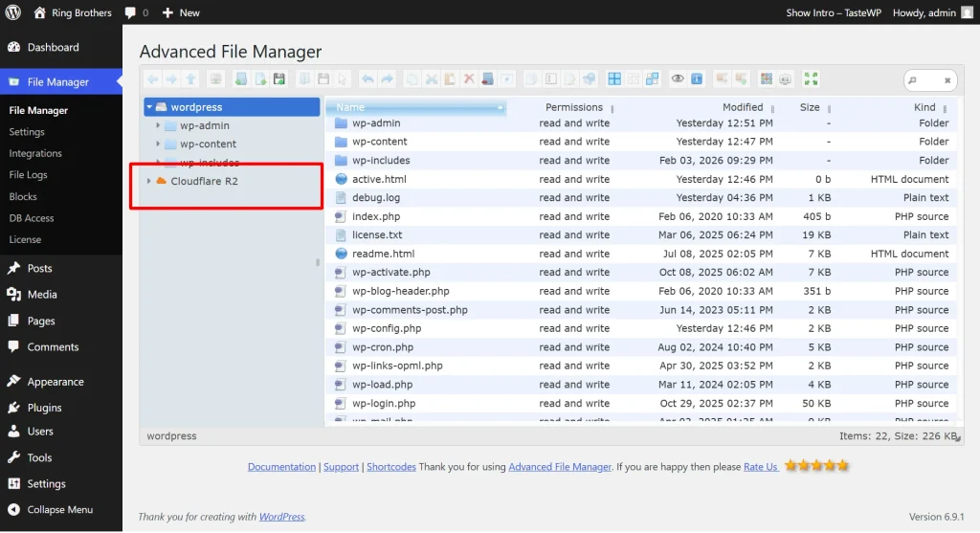Toggle preview with the eye icon

coord(678,78)
